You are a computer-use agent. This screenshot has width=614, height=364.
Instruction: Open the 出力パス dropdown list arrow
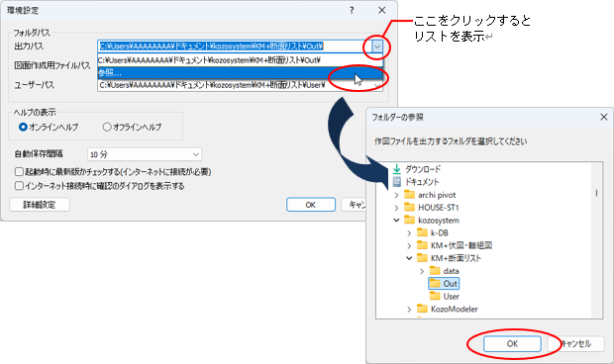click(x=376, y=46)
